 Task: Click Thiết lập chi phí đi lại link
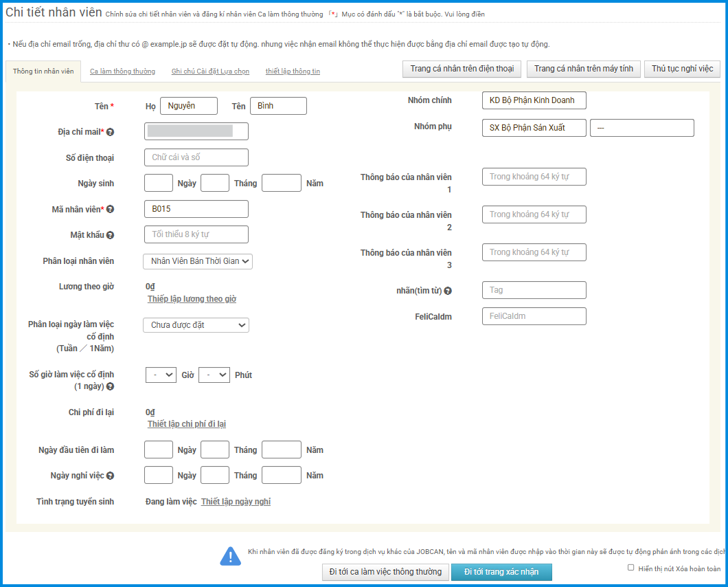coord(187,424)
